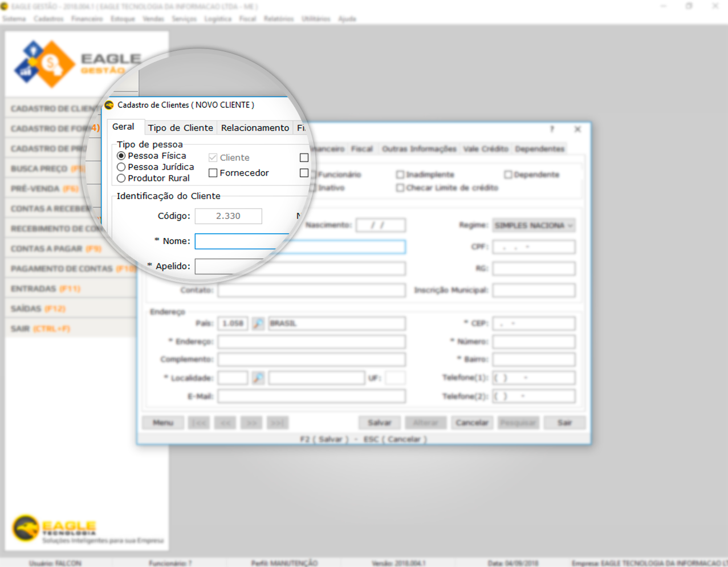Check the Inadimplente checkbox

click(400, 175)
